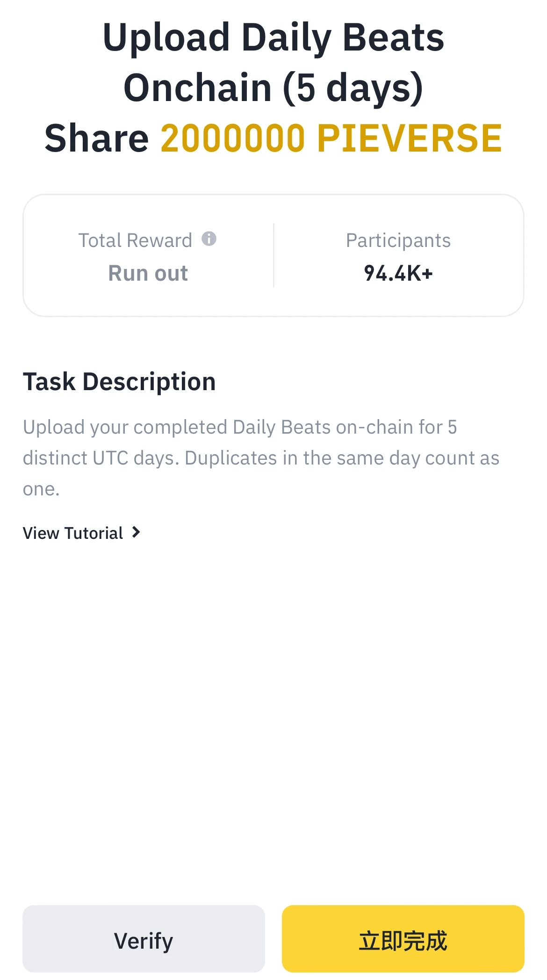This screenshot has width=547, height=980.
Task: Tap the yellow '2000000' reward amount
Action: click(233, 138)
